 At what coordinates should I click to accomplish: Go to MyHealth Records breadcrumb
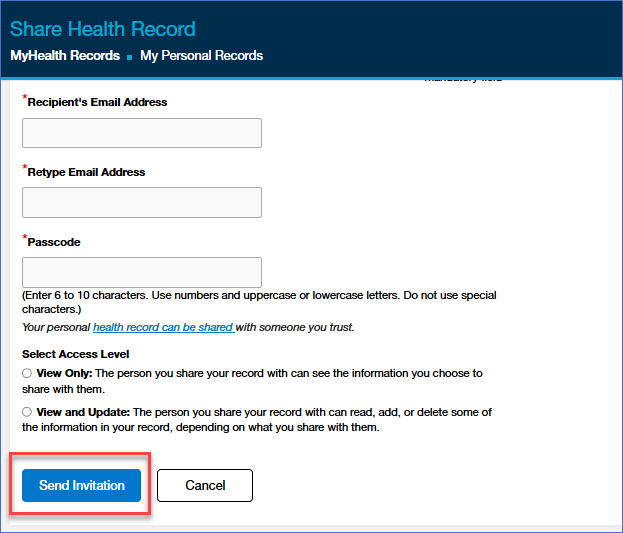coord(65,56)
